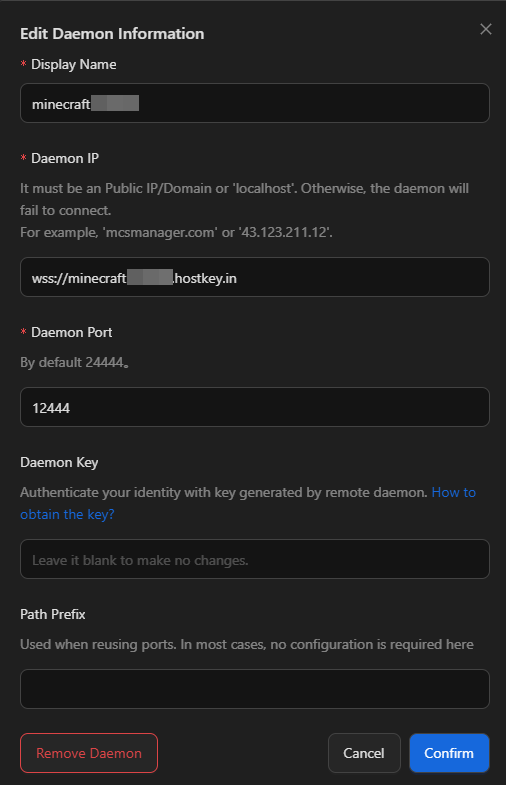
Task: Click the 'By default 24444' hint
Action: [74, 362]
